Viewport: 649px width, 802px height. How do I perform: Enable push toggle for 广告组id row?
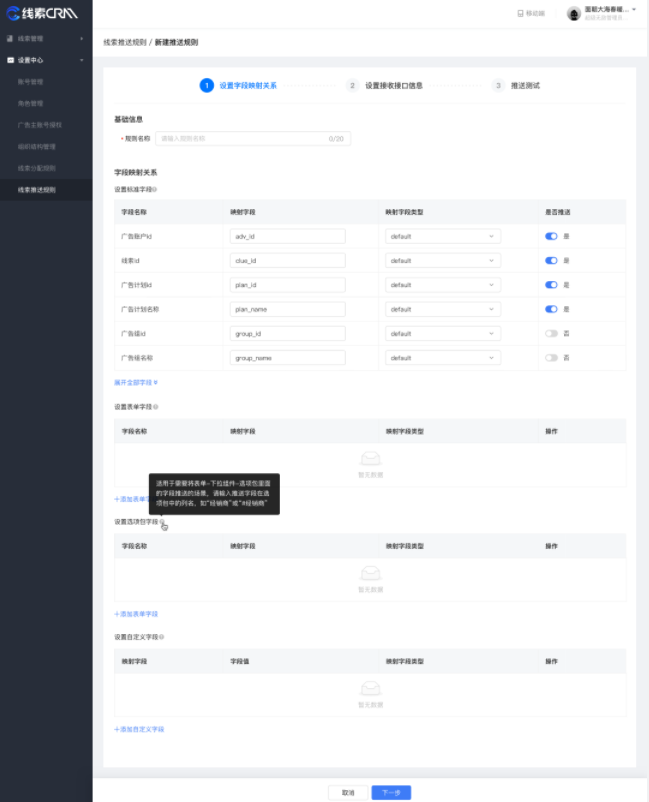click(x=551, y=333)
